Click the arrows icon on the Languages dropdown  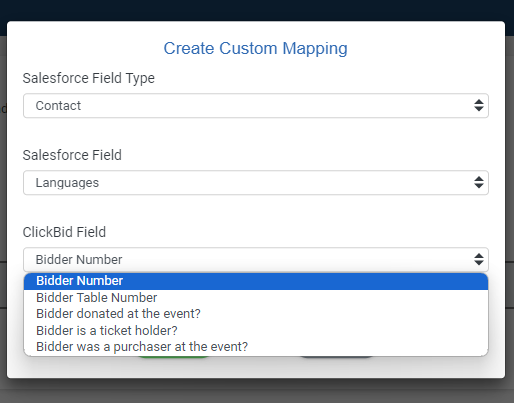pyautogui.click(x=479, y=182)
